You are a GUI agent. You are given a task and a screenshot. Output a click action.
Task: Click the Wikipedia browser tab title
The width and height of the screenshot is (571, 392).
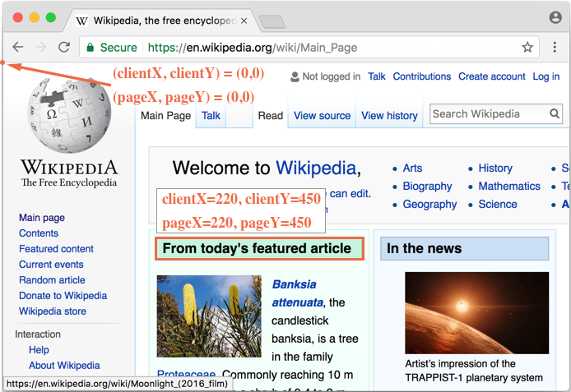click(x=165, y=21)
